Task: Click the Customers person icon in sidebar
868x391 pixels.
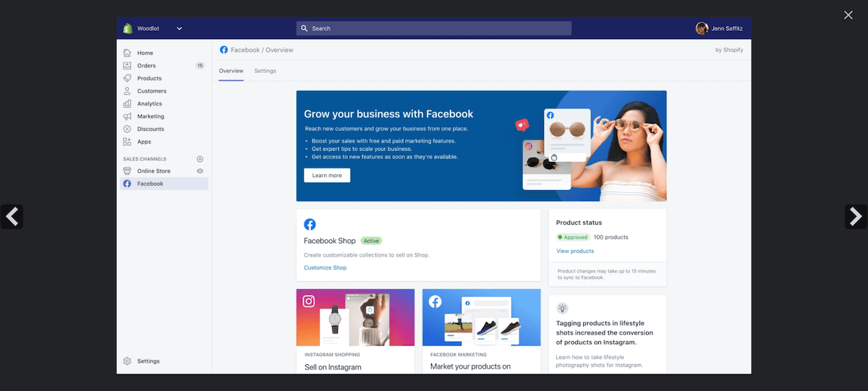Action: (x=127, y=91)
